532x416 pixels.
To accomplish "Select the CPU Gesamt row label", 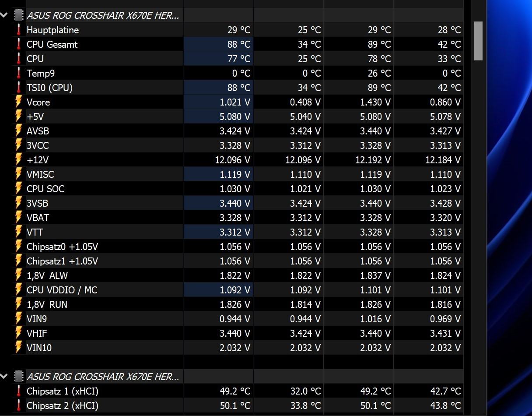I will pyautogui.click(x=52, y=44).
